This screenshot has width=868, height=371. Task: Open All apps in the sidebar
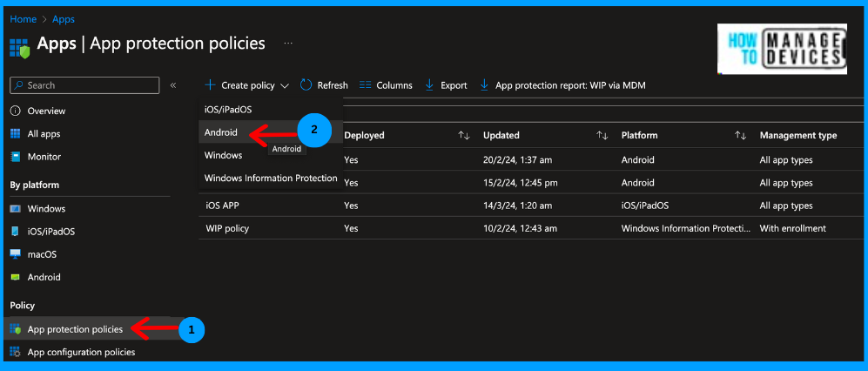click(44, 134)
